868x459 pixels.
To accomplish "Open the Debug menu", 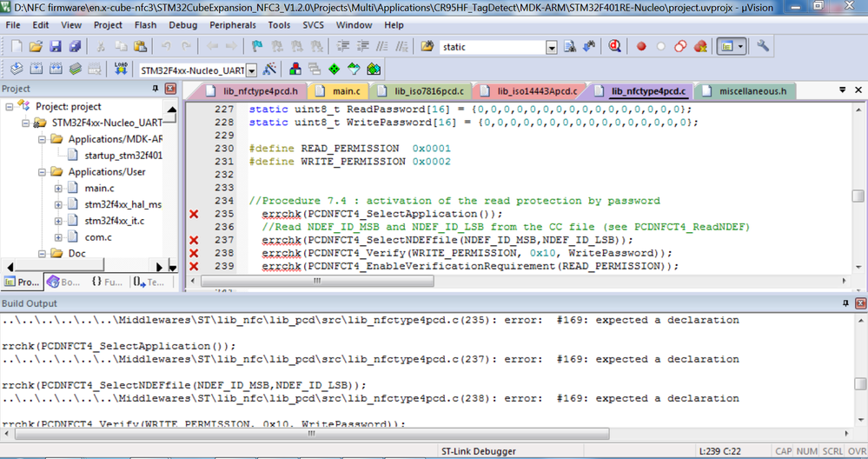I will pyautogui.click(x=183, y=25).
